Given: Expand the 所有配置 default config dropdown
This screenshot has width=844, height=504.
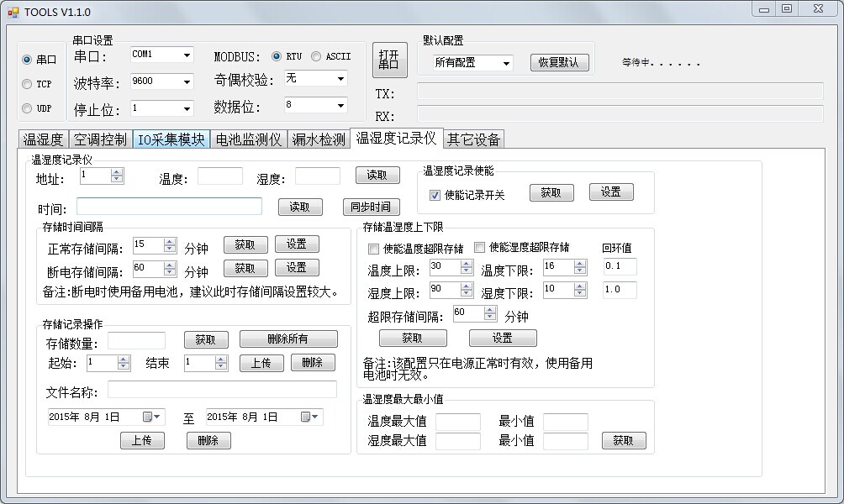Looking at the screenshot, I should (x=505, y=63).
